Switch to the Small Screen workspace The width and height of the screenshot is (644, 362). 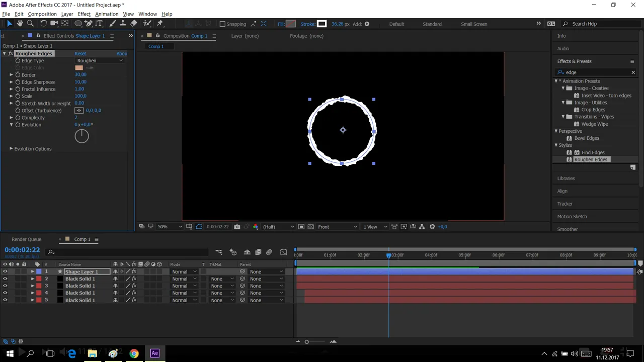(x=474, y=24)
